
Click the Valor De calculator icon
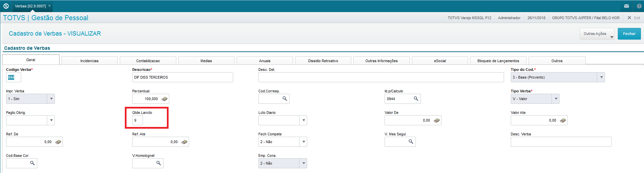(x=437, y=120)
